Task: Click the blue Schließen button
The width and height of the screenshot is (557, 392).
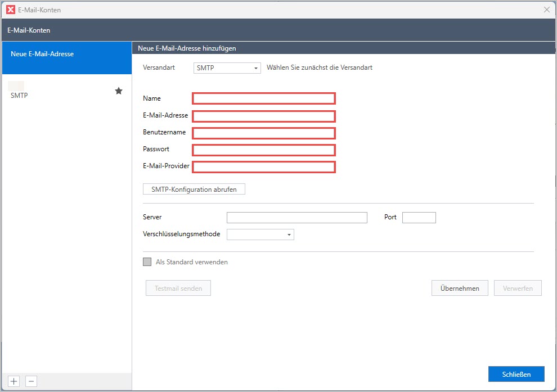Action: tap(516, 374)
